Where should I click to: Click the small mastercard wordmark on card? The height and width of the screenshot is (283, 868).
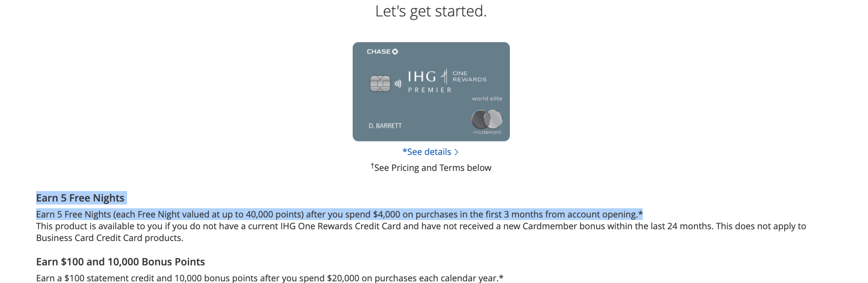click(x=487, y=132)
